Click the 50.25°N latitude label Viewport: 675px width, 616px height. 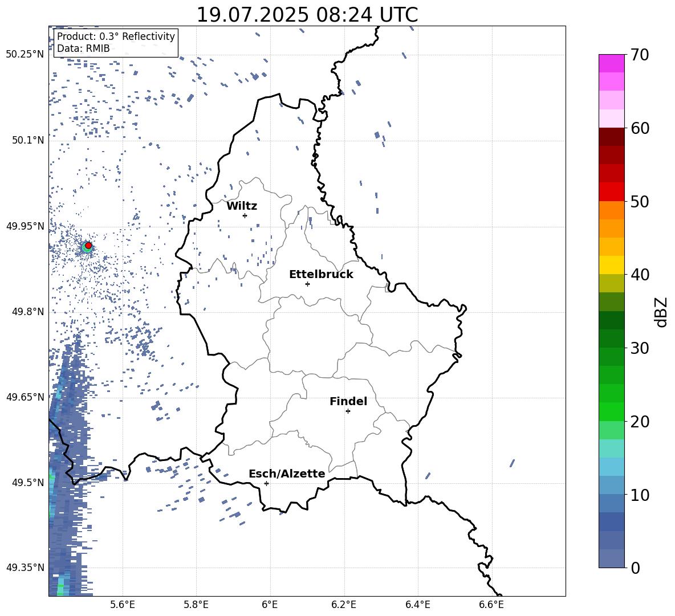click(25, 55)
